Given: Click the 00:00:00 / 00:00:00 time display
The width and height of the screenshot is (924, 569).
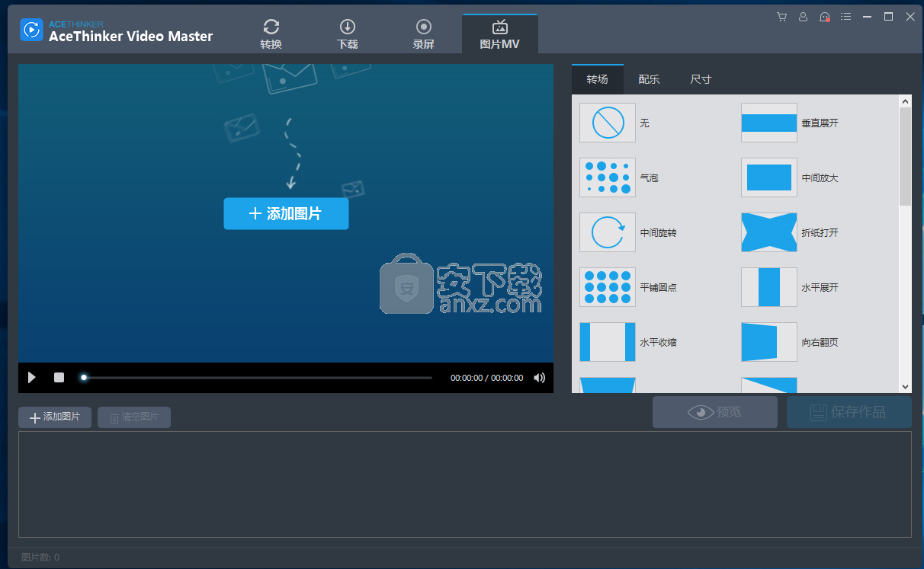Looking at the screenshot, I should pyautogui.click(x=487, y=378).
